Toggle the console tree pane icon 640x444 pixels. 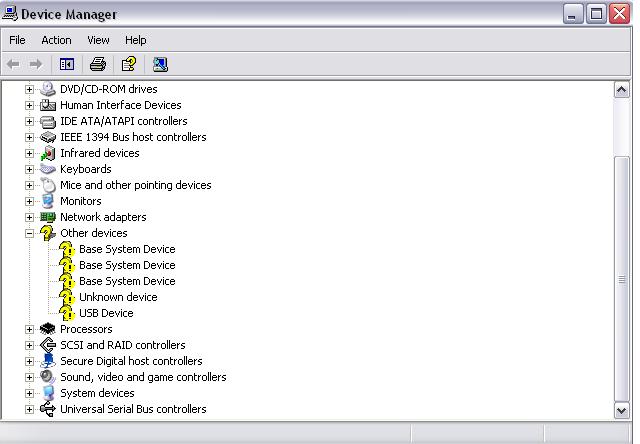pyautogui.click(x=67, y=64)
